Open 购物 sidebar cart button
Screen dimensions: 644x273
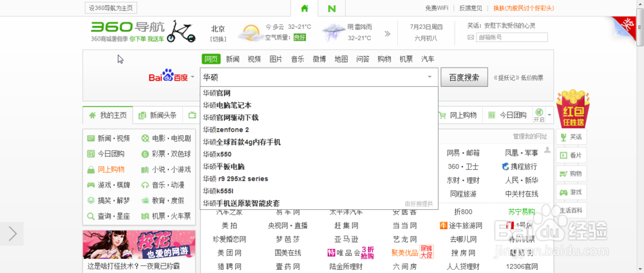click(x=571, y=174)
